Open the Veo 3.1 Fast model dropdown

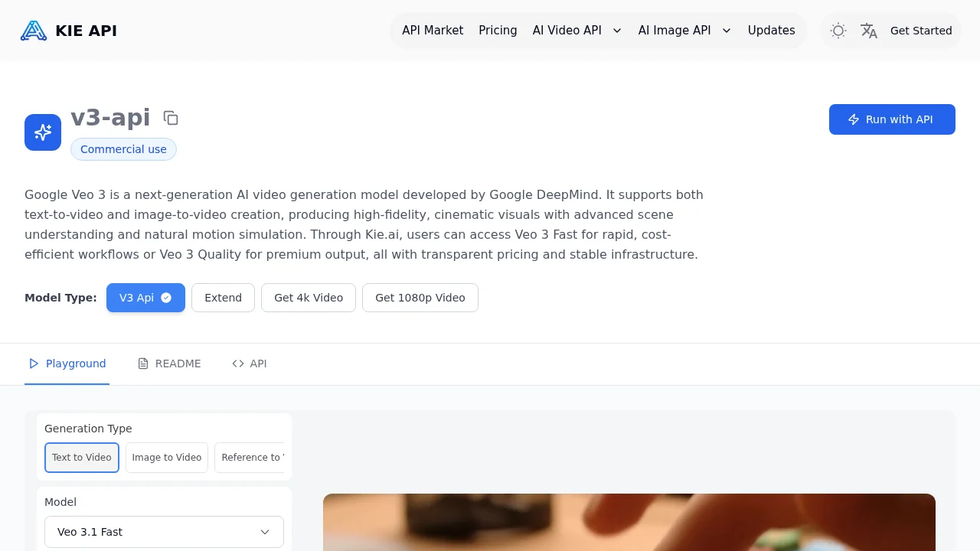click(x=164, y=532)
